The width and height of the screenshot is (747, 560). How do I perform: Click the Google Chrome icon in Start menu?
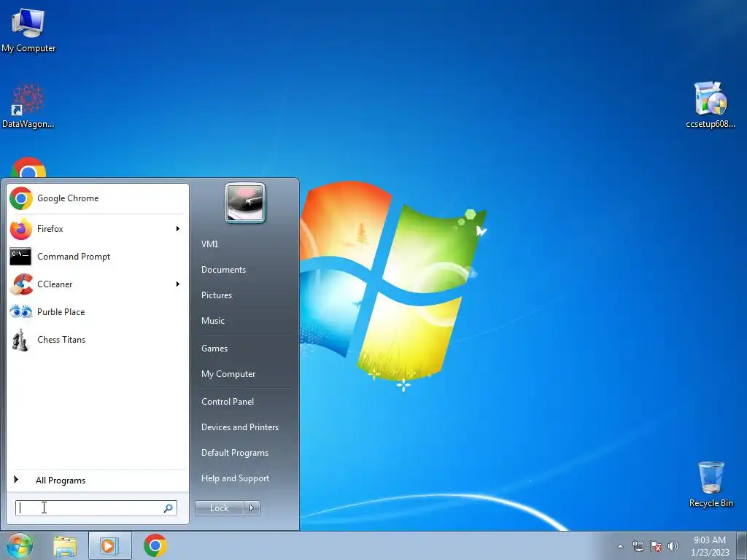click(21, 198)
